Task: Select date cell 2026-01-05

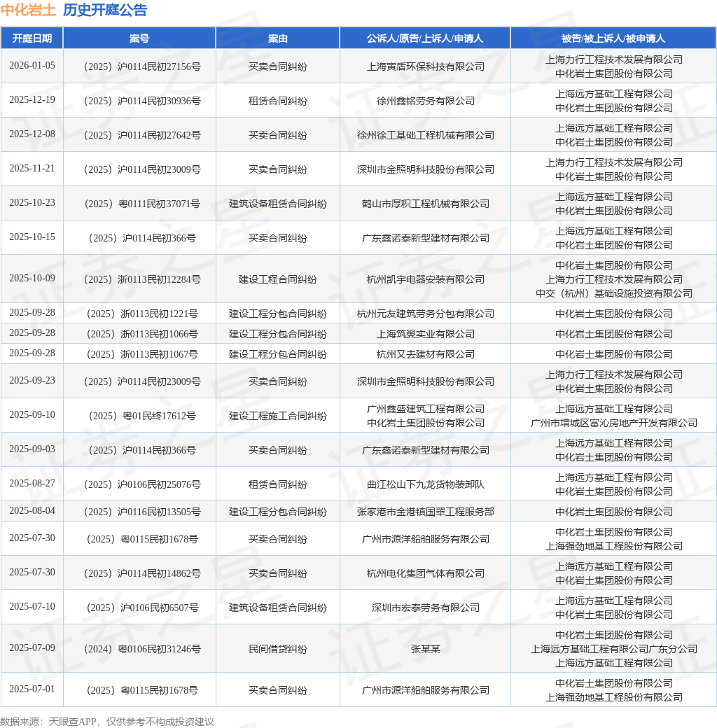Action: coord(32,66)
